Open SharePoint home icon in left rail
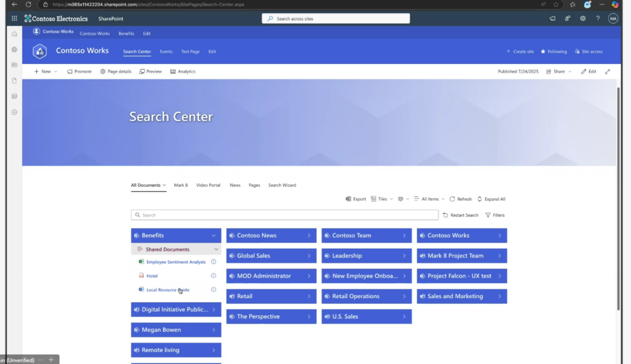This screenshot has width=631, height=364. (x=15, y=34)
